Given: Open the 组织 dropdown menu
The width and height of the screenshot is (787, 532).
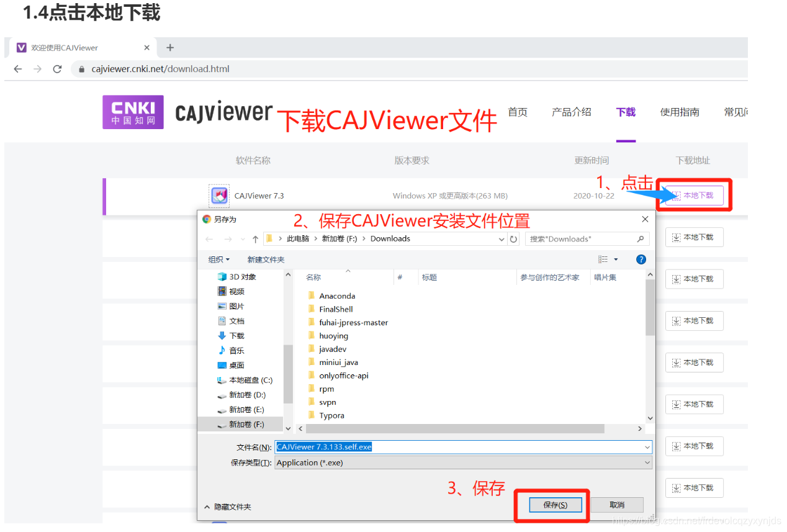Looking at the screenshot, I should [219, 259].
